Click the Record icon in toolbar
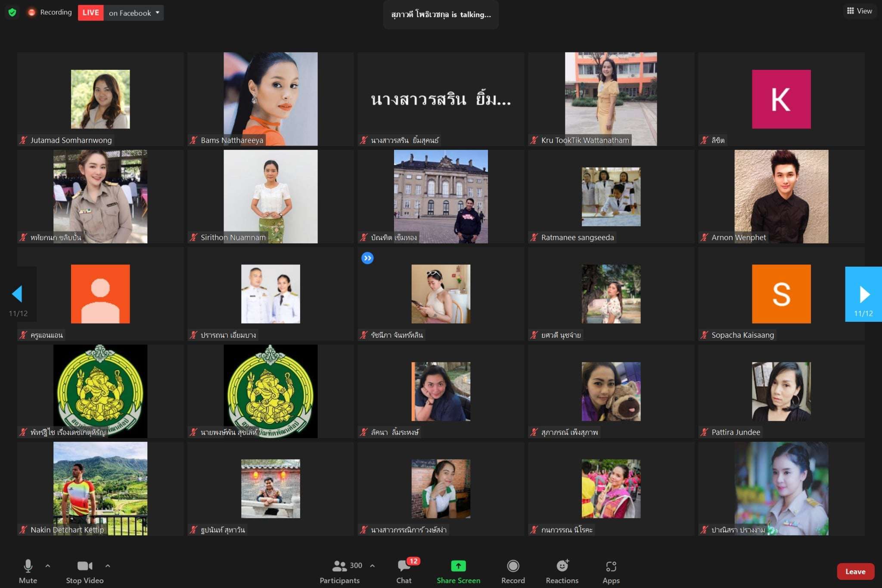The width and height of the screenshot is (882, 588). 513,566
